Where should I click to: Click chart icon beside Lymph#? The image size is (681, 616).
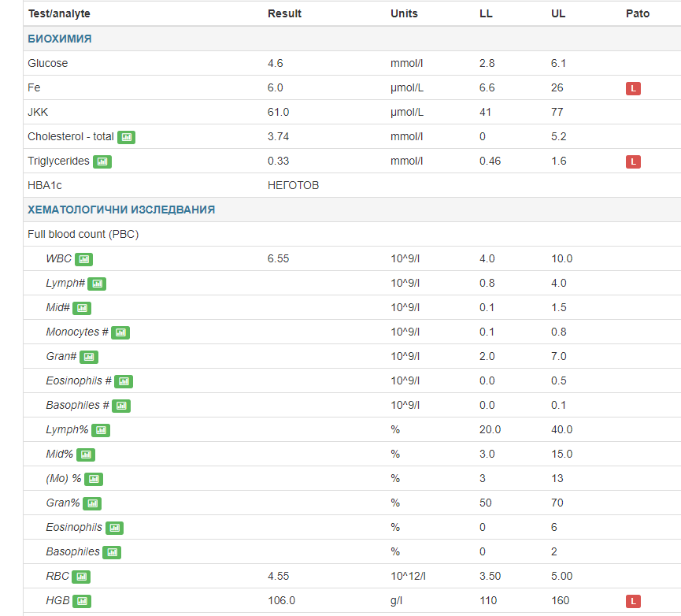point(97,284)
